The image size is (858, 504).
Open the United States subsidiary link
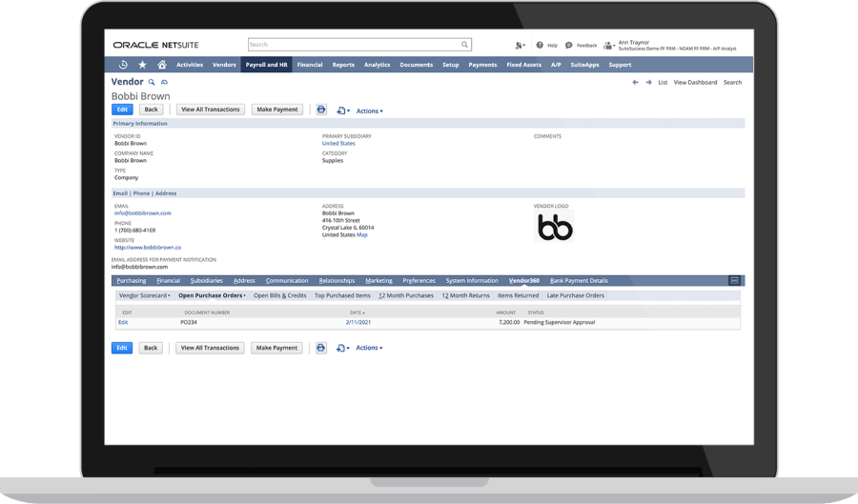click(x=338, y=143)
